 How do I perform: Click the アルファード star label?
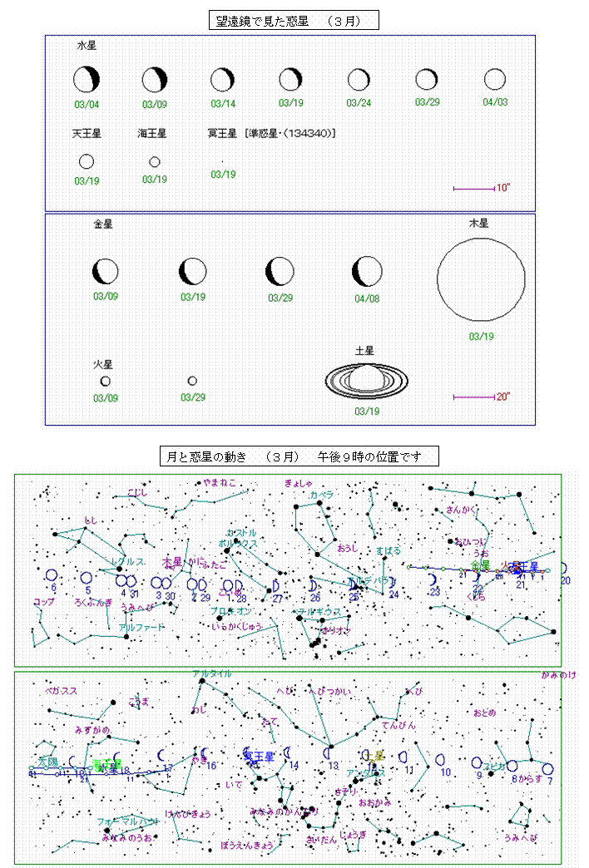(x=142, y=627)
